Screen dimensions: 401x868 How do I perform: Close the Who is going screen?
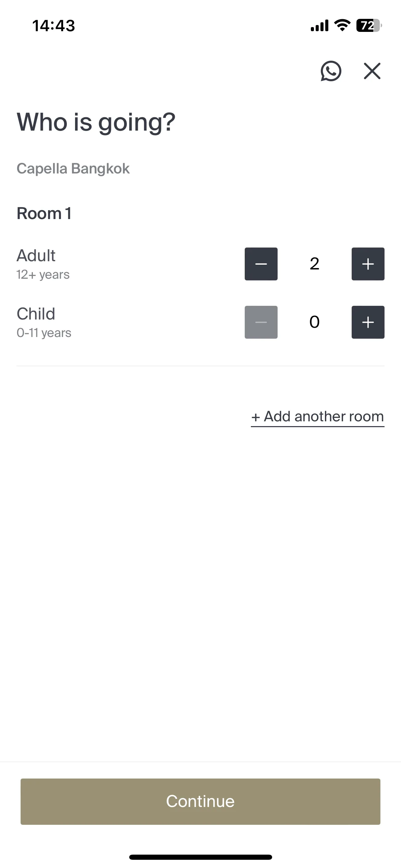372,71
